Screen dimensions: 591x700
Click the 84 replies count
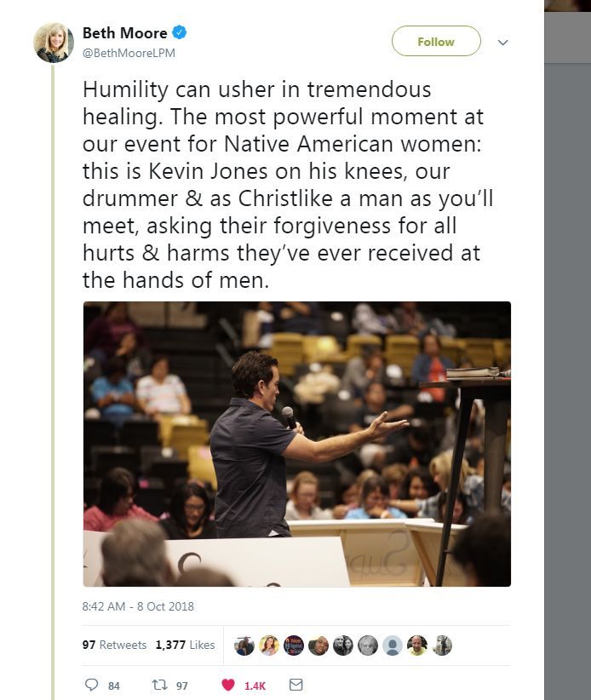point(114,686)
